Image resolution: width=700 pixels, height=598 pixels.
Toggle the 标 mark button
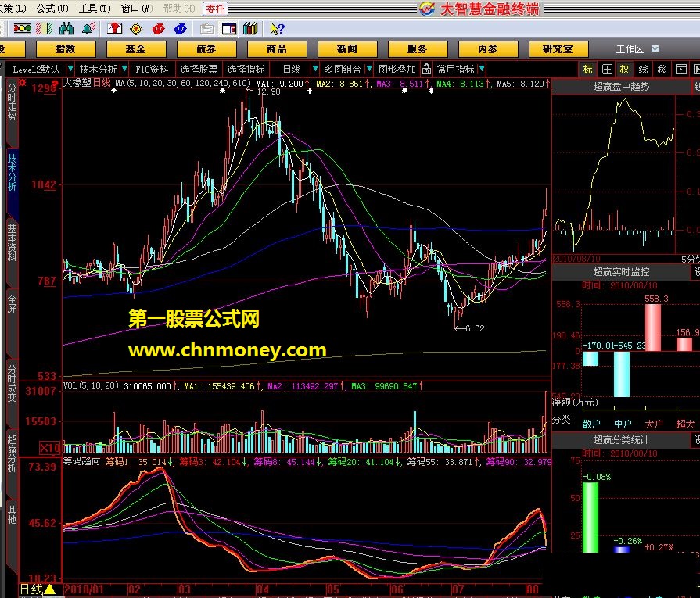[x=588, y=69]
